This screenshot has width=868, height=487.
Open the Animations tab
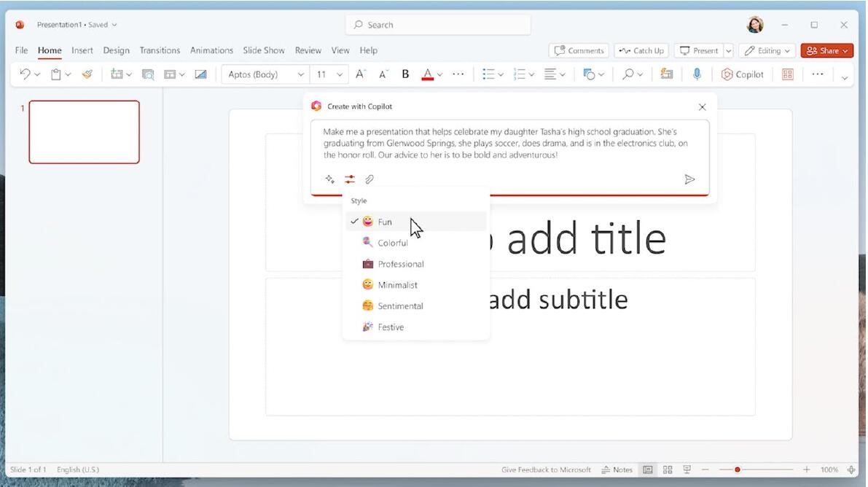[211, 50]
